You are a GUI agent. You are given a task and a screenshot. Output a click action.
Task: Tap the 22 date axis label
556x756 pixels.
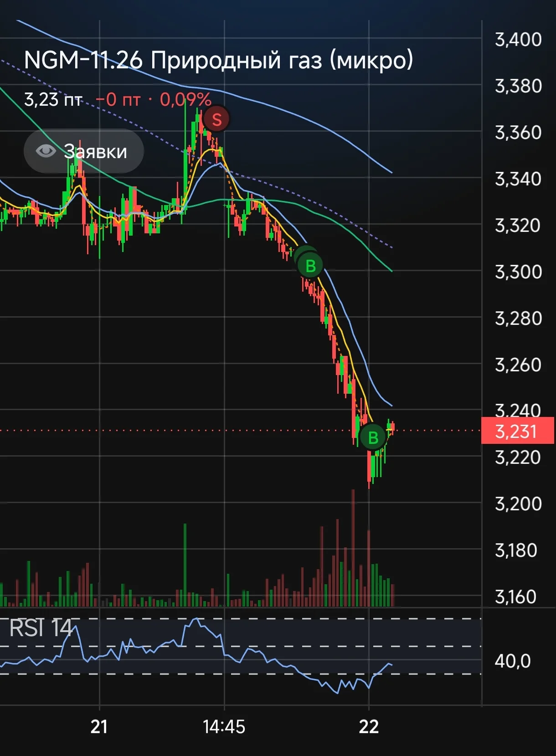click(369, 727)
